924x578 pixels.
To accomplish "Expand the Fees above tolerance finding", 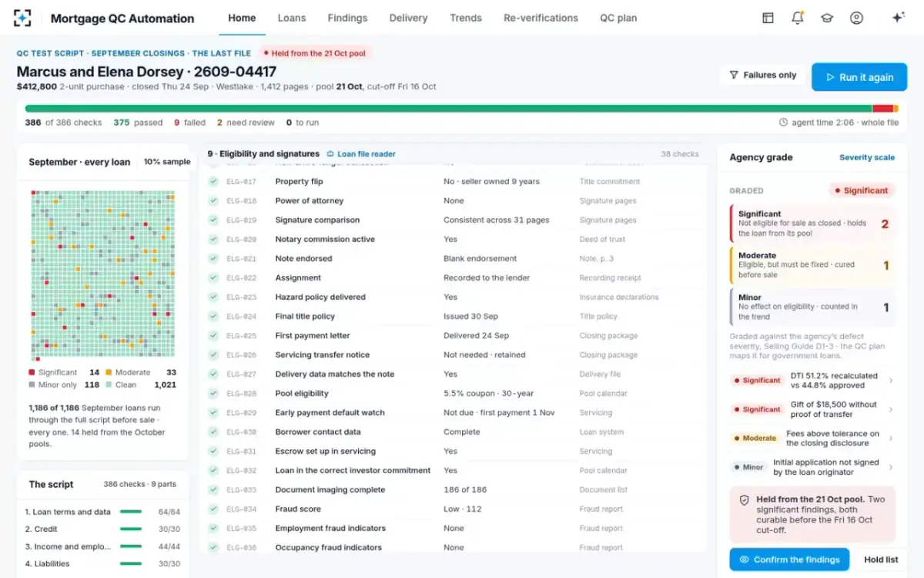I will (812, 439).
